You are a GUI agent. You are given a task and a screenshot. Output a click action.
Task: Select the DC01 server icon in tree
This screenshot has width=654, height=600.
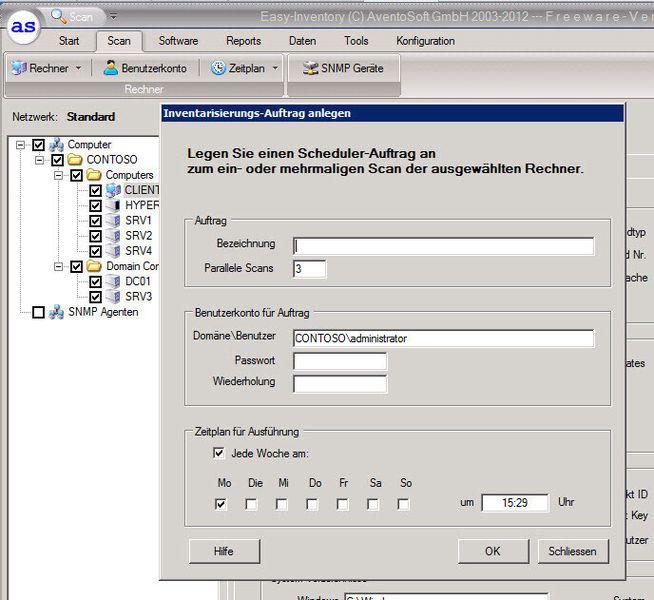coord(113,282)
